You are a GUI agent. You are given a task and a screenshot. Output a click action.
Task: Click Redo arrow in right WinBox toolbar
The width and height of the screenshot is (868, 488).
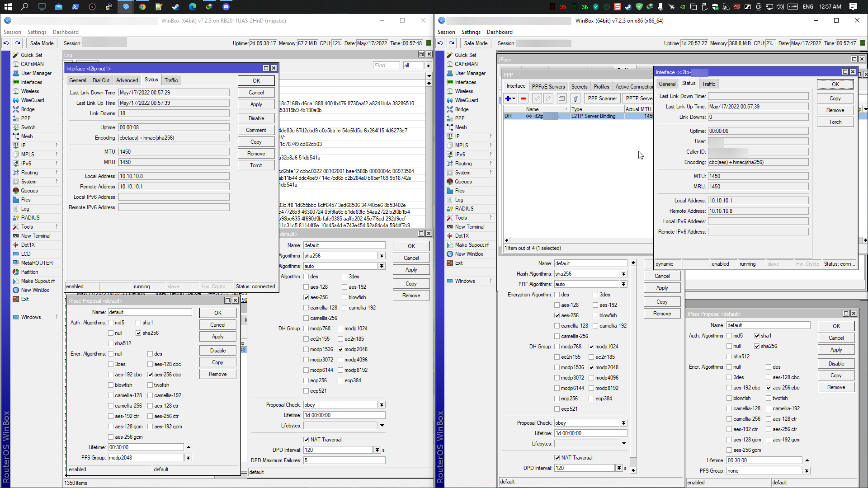tap(451, 43)
